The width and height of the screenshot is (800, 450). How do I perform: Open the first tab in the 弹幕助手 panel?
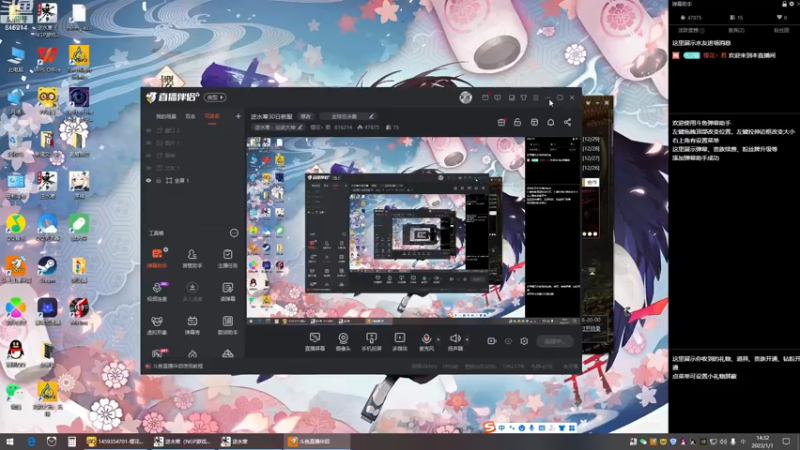691,31
